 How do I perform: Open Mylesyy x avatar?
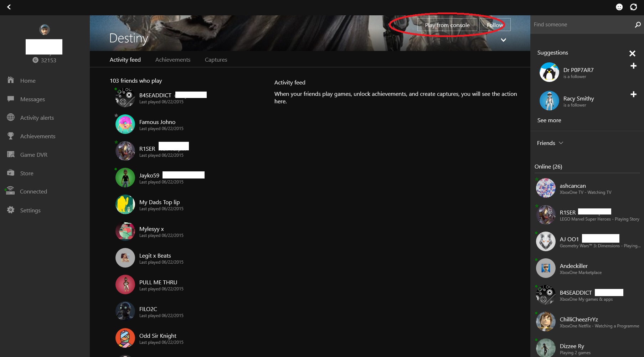pos(125,231)
